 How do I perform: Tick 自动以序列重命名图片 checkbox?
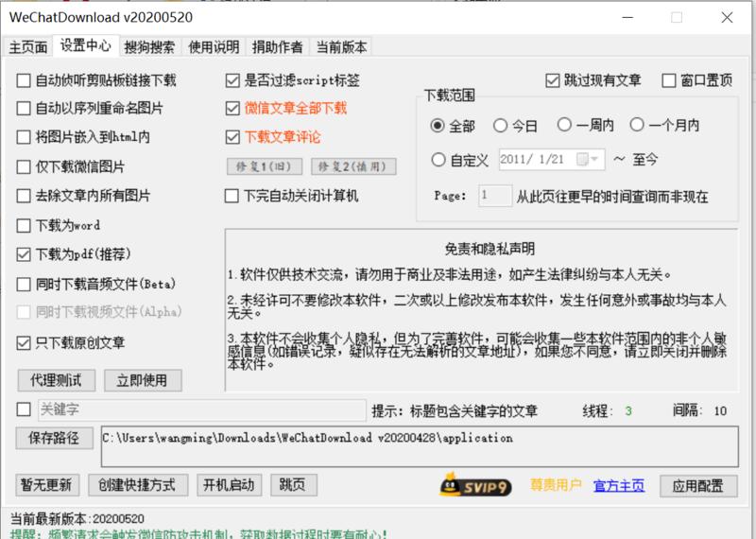pos(23,108)
